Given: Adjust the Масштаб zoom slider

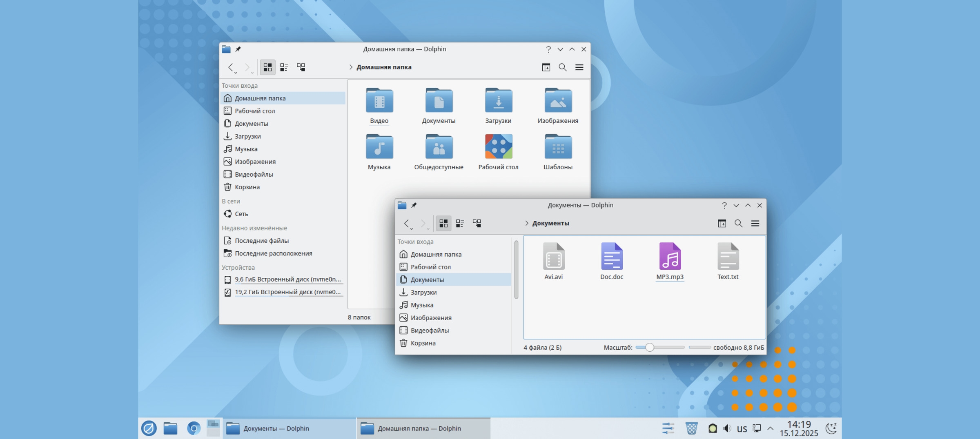Looking at the screenshot, I should 660,348.
